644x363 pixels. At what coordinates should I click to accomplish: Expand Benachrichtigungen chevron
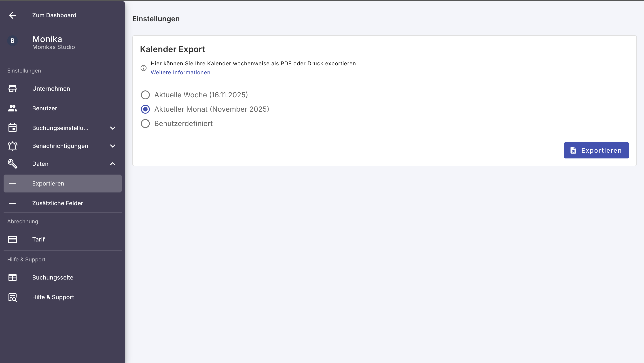point(113,146)
